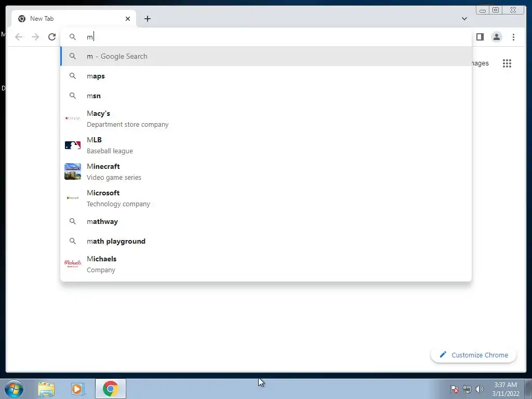Image resolution: width=532 pixels, height=399 pixels.
Task: Select 'm - Google Search' suggestion
Action: point(266,56)
